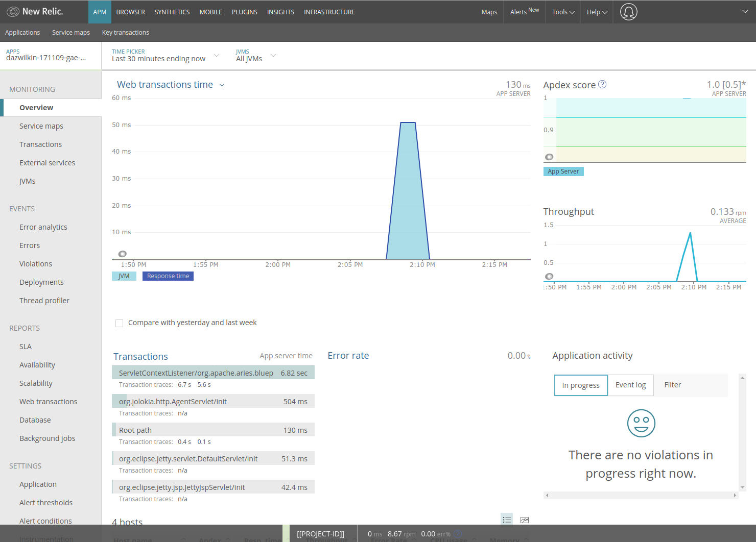The height and width of the screenshot is (542, 756).
Task: Open JVMs in the sidebar
Action: point(28,181)
